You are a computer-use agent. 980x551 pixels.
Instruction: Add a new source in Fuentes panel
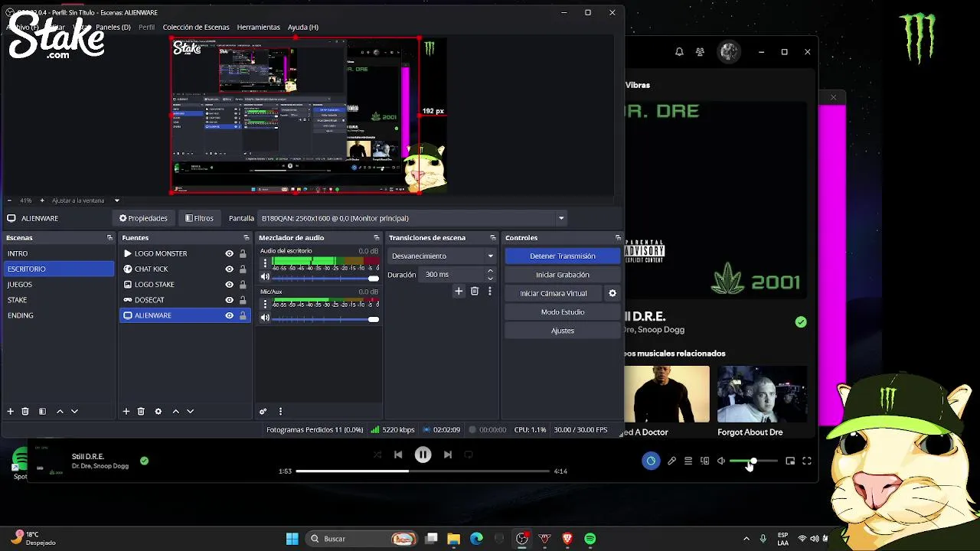[126, 411]
